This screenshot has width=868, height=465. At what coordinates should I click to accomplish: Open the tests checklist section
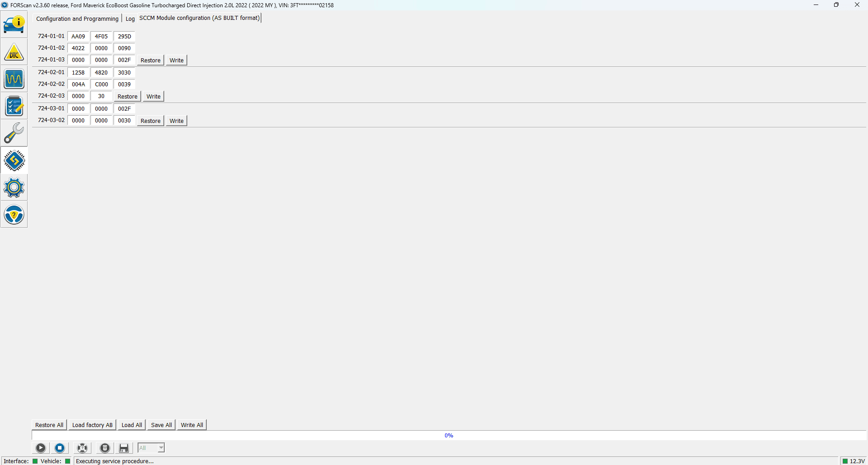tap(14, 106)
